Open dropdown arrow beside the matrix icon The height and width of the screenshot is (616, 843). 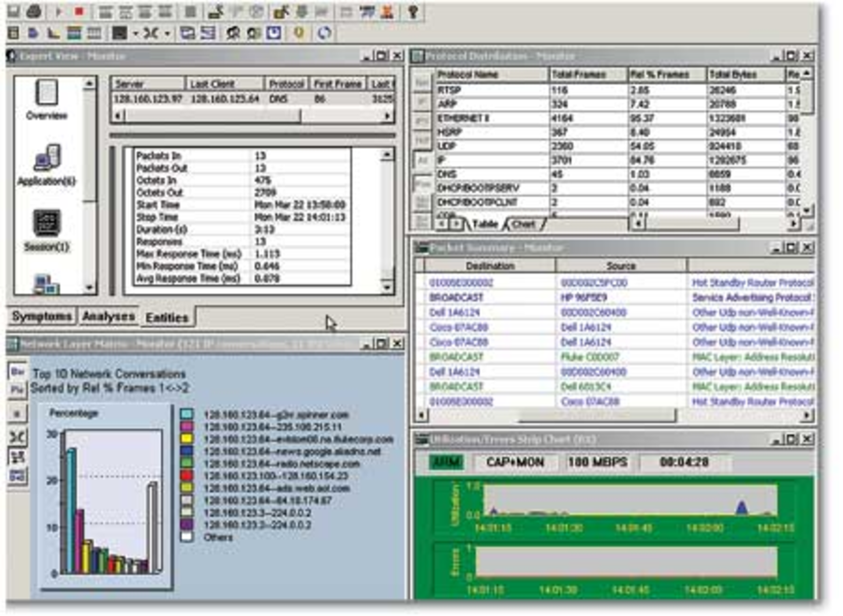coord(167,34)
